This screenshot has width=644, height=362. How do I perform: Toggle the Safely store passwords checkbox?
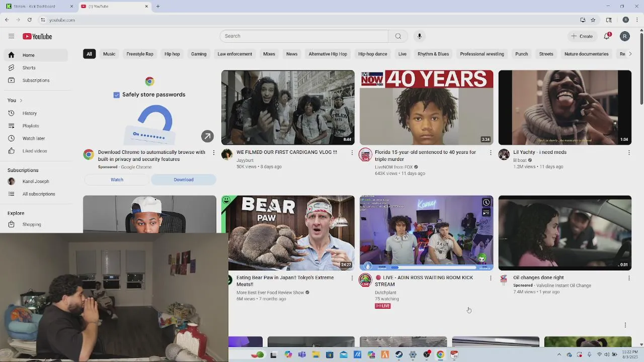click(117, 95)
